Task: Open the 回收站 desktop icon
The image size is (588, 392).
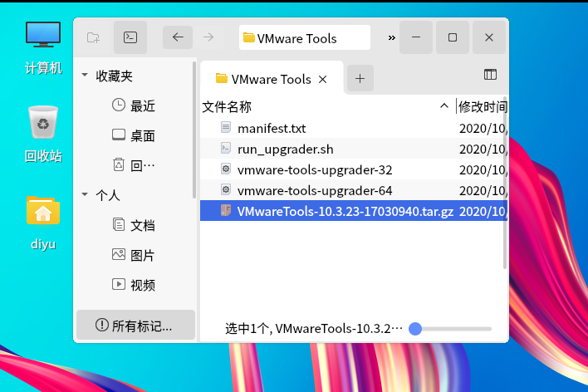Action: point(43,135)
